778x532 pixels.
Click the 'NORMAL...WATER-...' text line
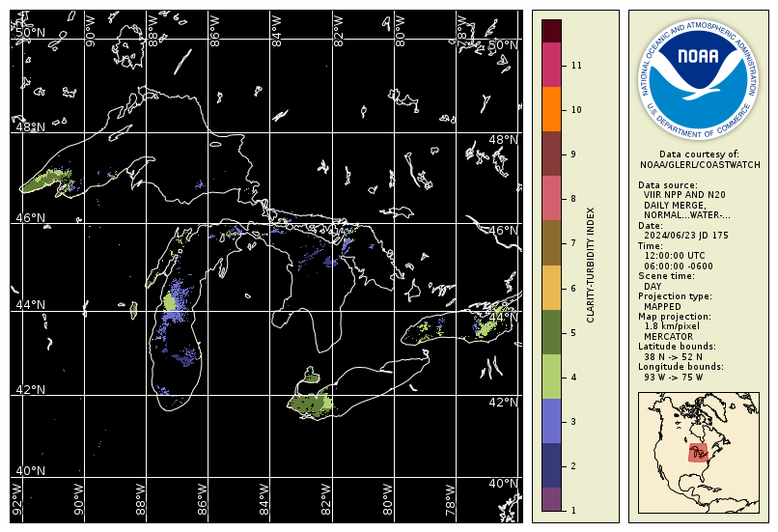(x=687, y=215)
